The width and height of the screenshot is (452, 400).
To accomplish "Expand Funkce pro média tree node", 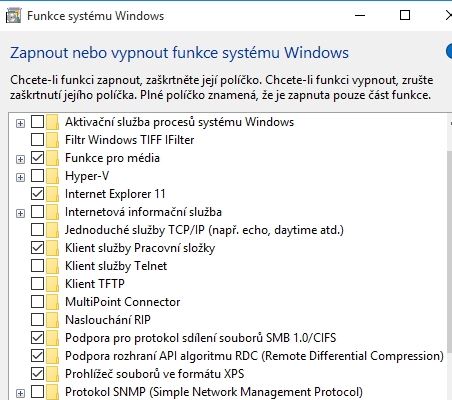I will [x=20, y=159].
